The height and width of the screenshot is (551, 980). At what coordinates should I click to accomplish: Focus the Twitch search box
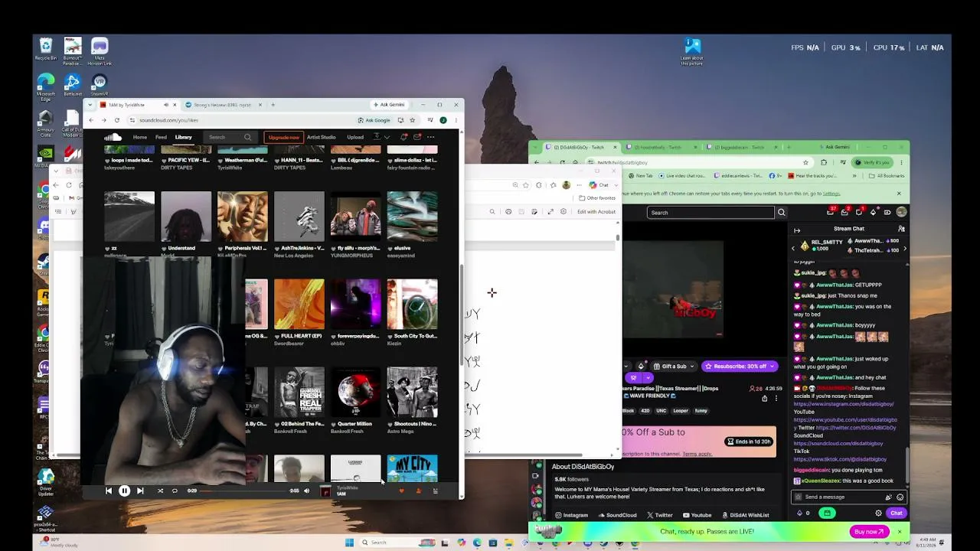(x=710, y=213)
